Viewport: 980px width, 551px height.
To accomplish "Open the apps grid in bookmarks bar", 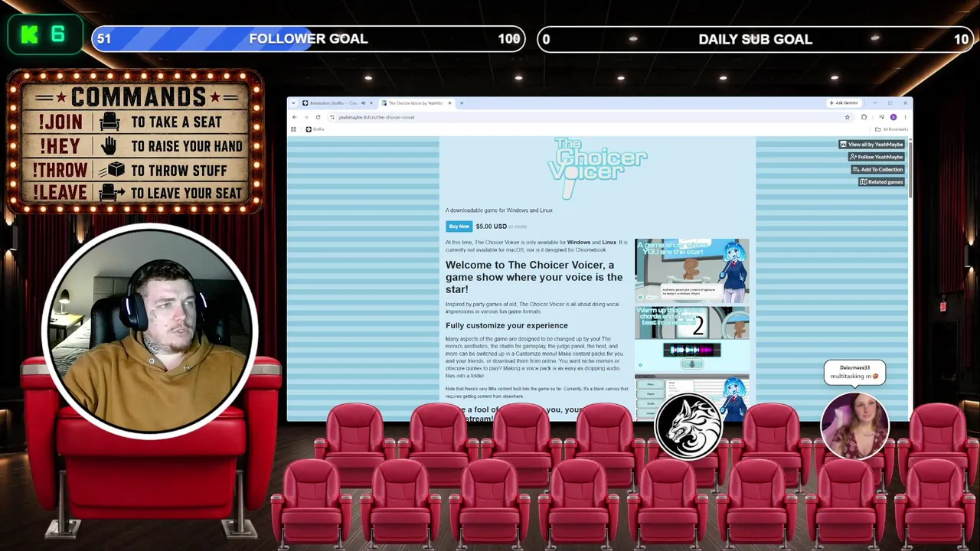I will click(293, 129).
